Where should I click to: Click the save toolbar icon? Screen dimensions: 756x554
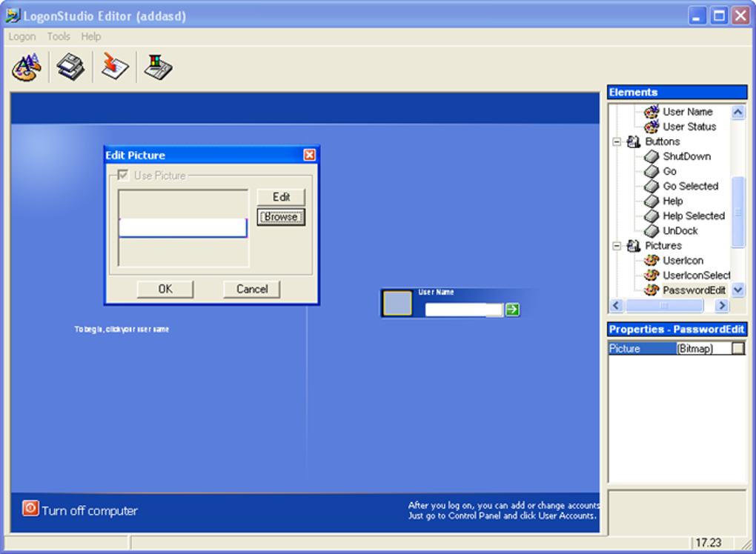(x=70, y=67)
